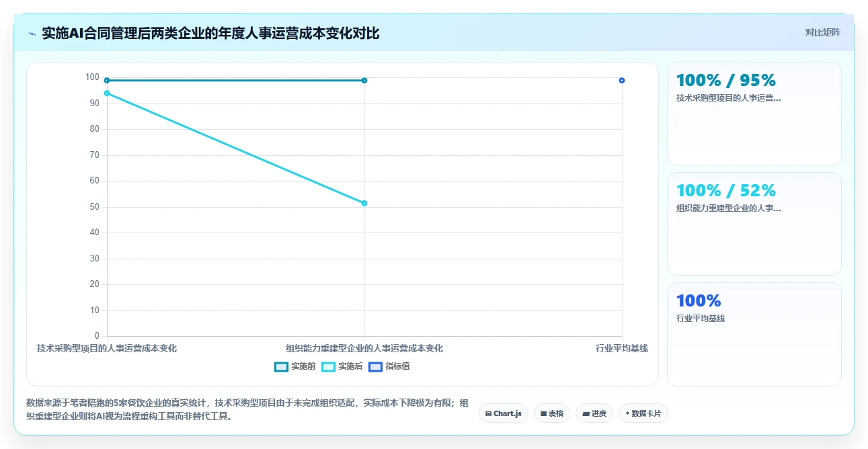Click the 实施前 legend text label

click(x=303, y=366)
